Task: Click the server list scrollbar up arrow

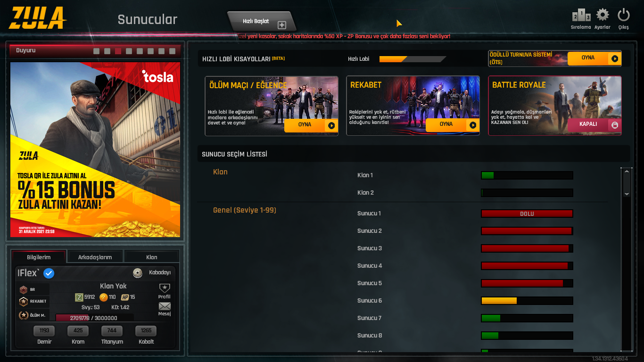Action: click(x=627, y=172)
